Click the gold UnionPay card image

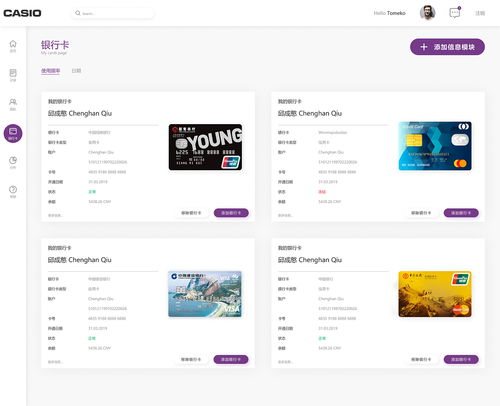tap(435, 294)
